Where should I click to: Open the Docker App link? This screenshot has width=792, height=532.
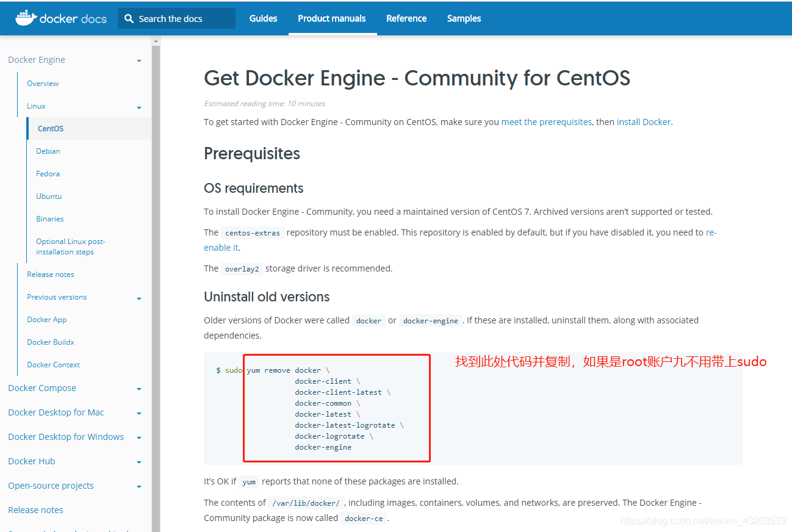(x=47, y=320)
